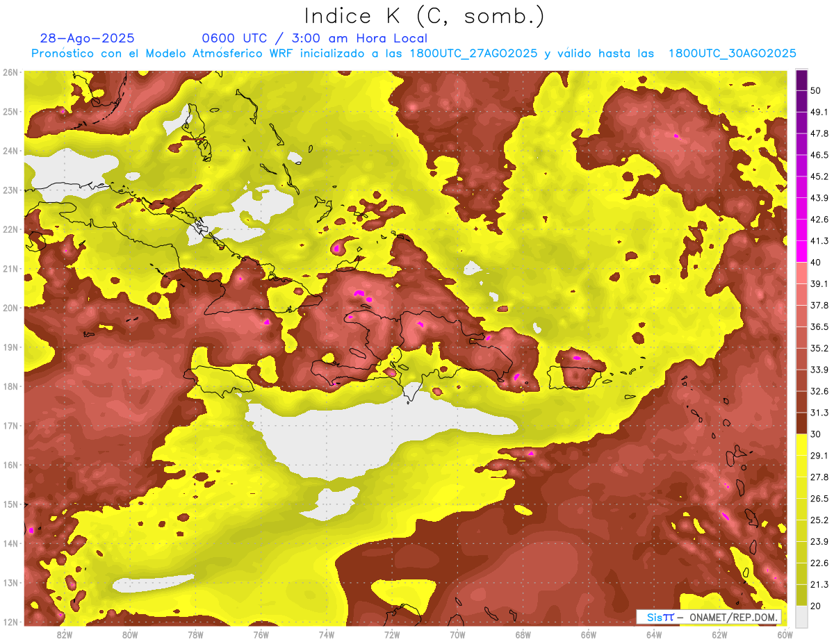Viewport: 834px width, 644px height.
Task: Click the latitude axis label '22N'
Action: pyautogui.click(x=10, y=229)
